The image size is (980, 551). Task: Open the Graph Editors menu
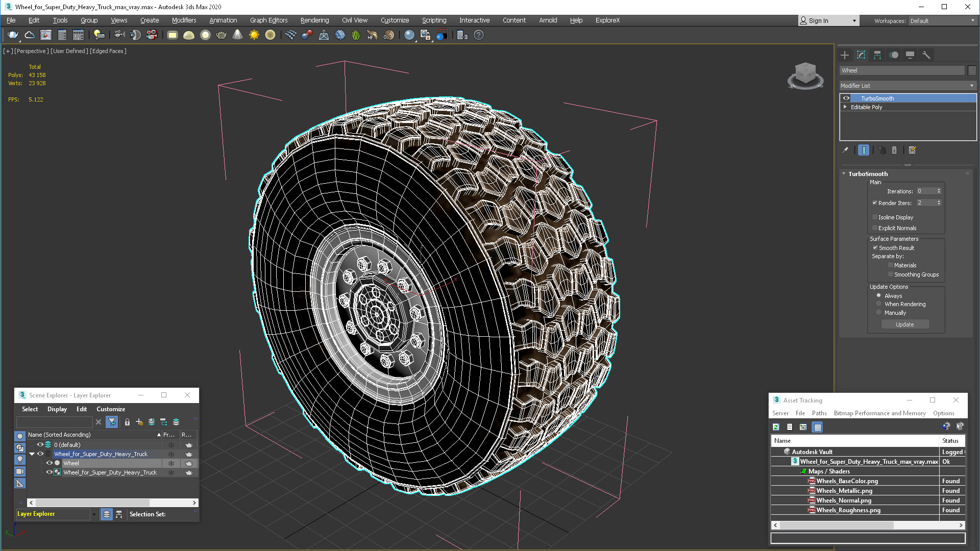point(268,20)
